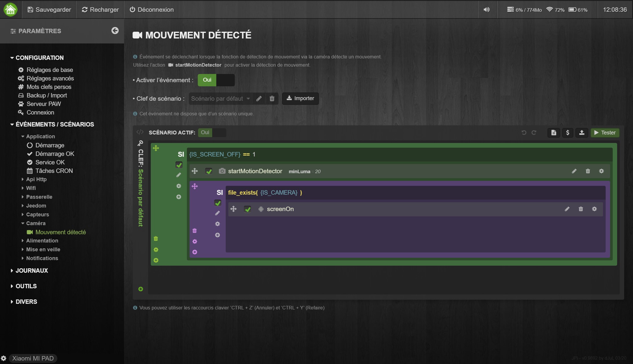Click the undo arrow in the scenario toolbar
Screen dimensions: 633x364
click(524, 133)
